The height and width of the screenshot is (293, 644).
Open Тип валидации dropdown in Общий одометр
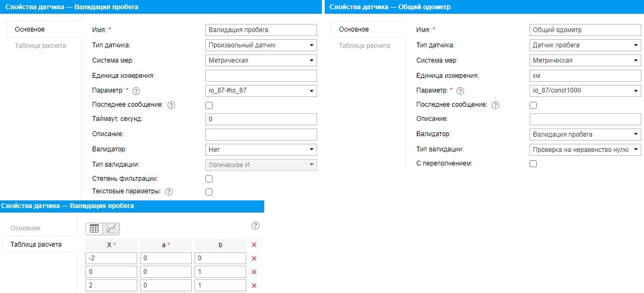(x=585, y=149)
